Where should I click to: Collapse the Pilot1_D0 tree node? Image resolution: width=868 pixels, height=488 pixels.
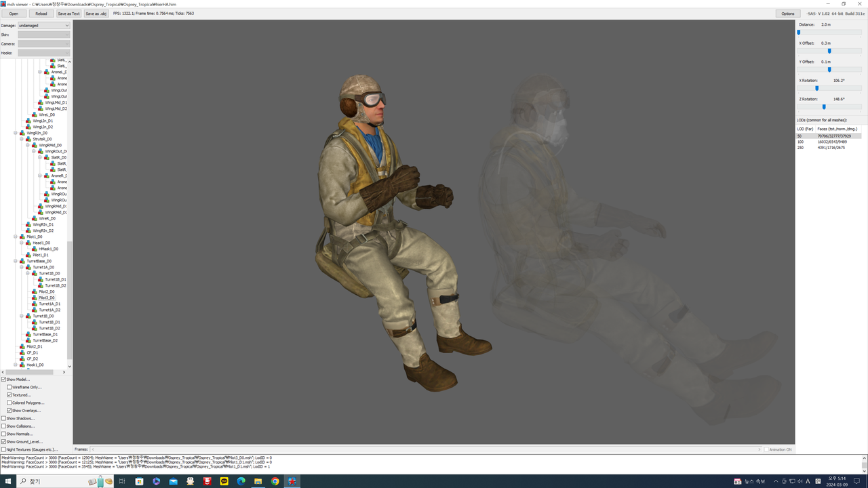point(15,236)
